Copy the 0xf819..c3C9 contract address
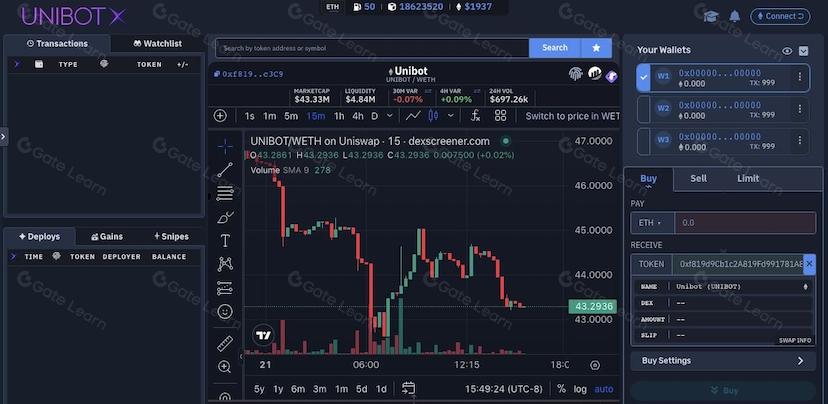 coord(249,74)
